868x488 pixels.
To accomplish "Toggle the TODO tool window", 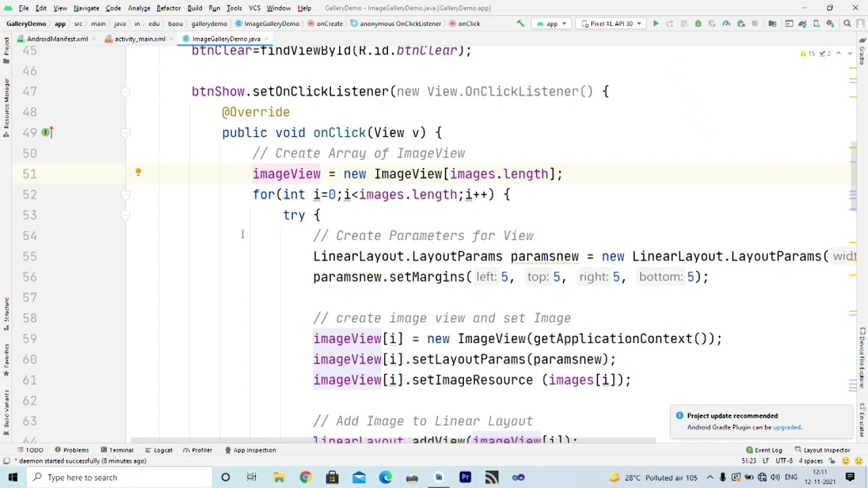I will 31,450.
